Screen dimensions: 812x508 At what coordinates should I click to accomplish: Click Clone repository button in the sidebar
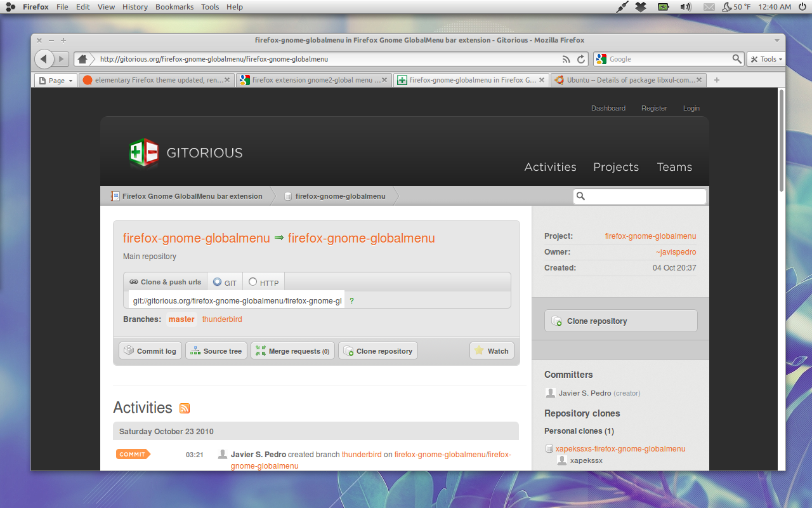coord(620,321)
